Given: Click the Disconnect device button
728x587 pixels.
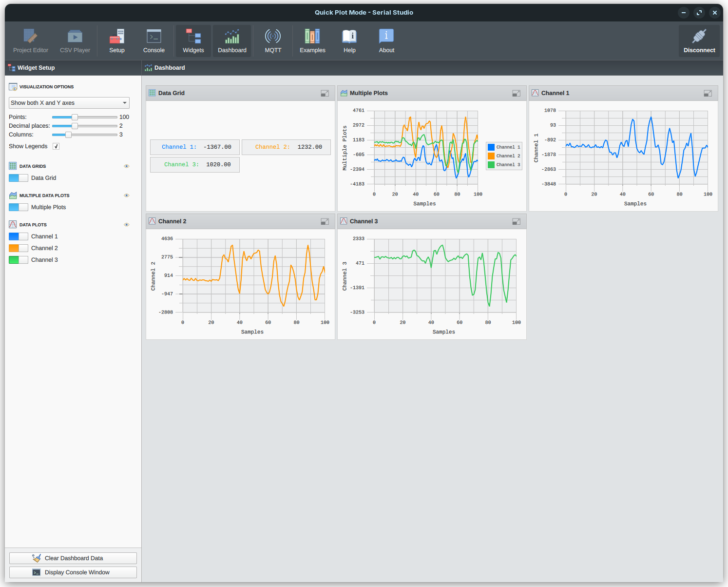Looking at the screenshot, I should coord(699,41).
